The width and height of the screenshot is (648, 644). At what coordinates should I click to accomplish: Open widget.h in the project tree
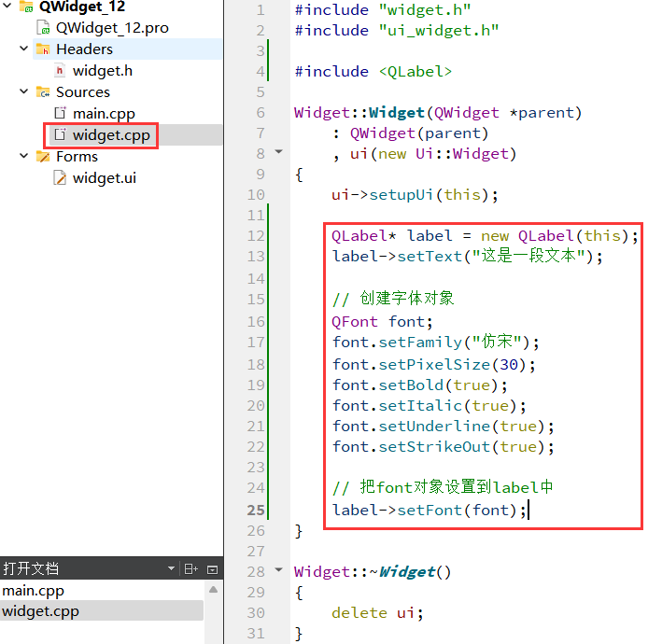click(x=103, y=71)
